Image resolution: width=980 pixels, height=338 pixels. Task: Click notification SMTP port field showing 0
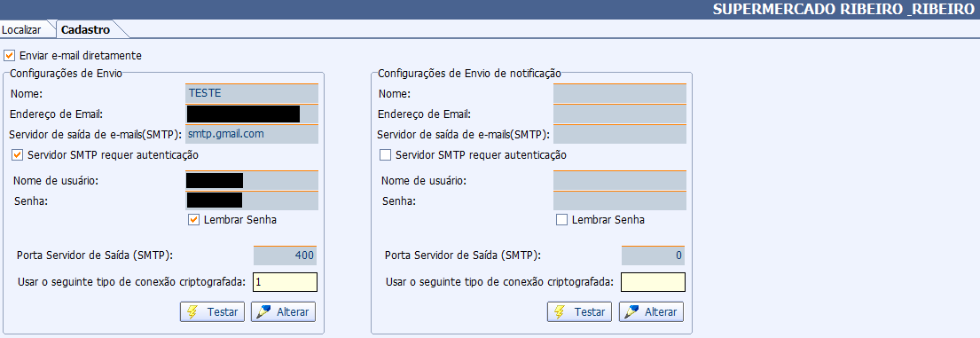coord(653,255)
